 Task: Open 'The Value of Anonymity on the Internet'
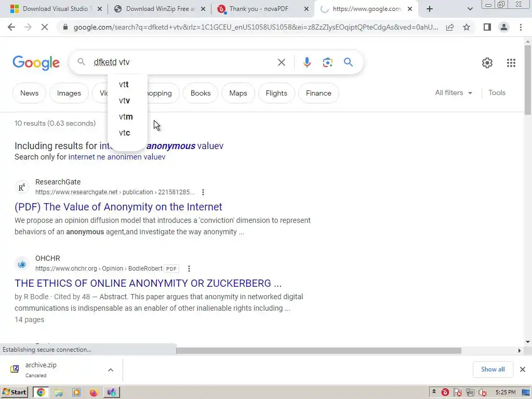118,207
